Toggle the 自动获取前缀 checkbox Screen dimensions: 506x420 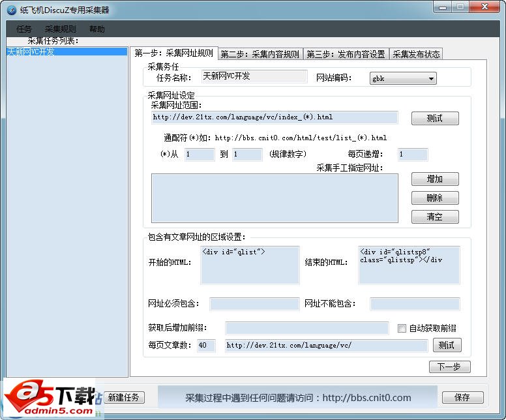click(402, 329)
